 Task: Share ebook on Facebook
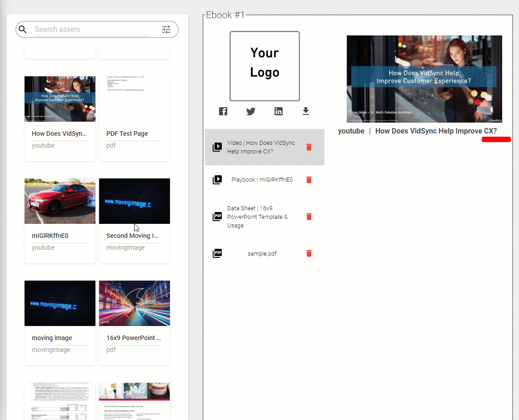point(223,111)
